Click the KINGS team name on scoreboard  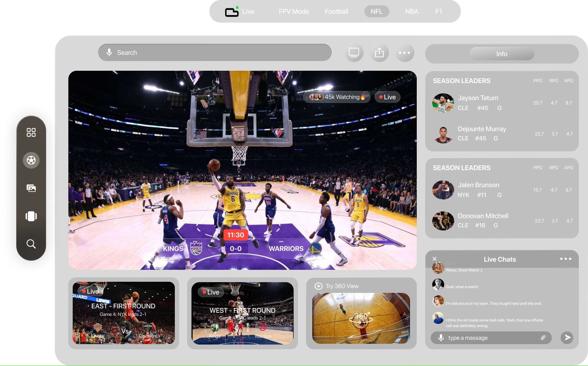[173, 248]
